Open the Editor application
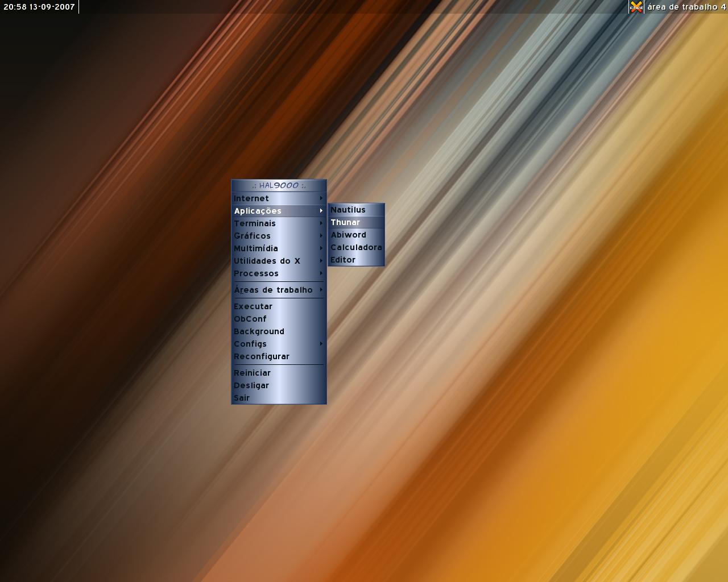Screen dimensions: 728x582 [x=356, y=260]
